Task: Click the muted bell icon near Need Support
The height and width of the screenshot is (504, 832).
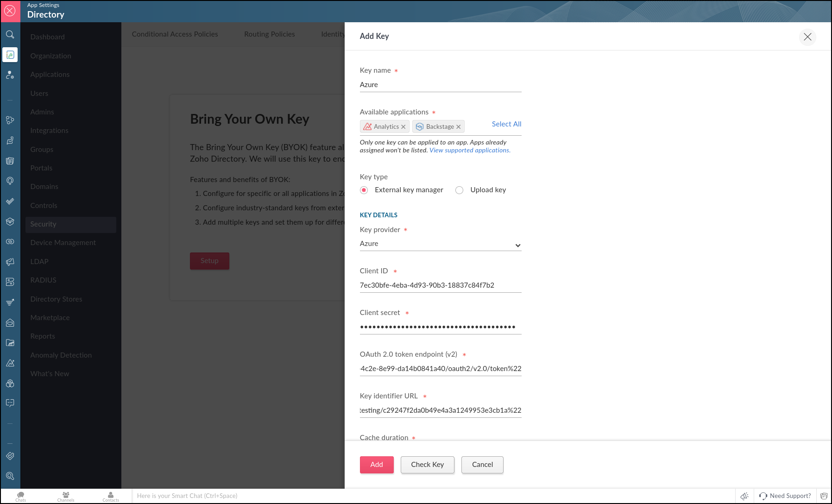Action: [744, 496]
